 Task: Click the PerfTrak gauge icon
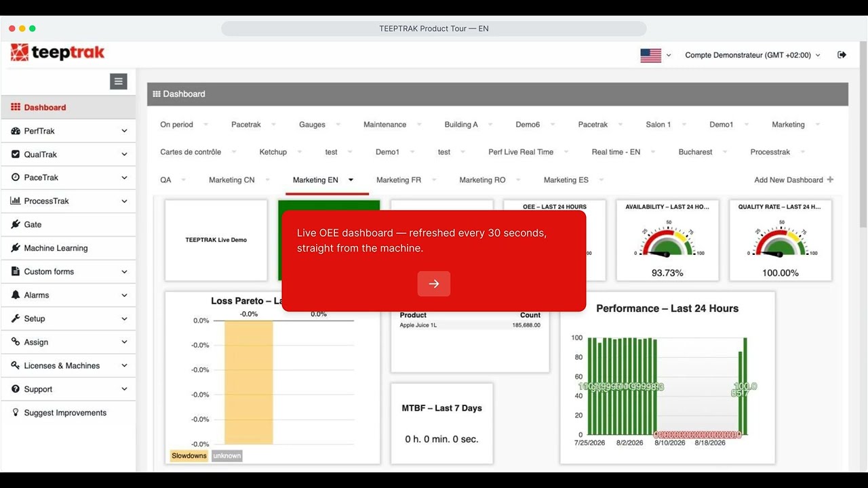tap(16, 131)
